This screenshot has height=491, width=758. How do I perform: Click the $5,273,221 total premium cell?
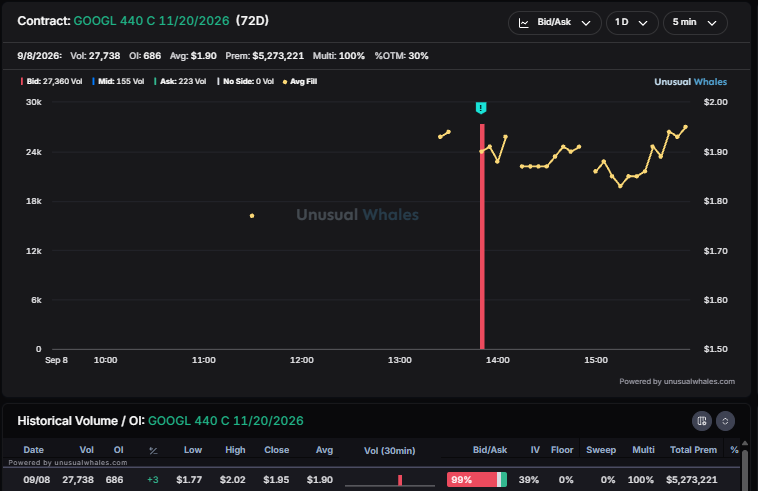coord(692,480)
